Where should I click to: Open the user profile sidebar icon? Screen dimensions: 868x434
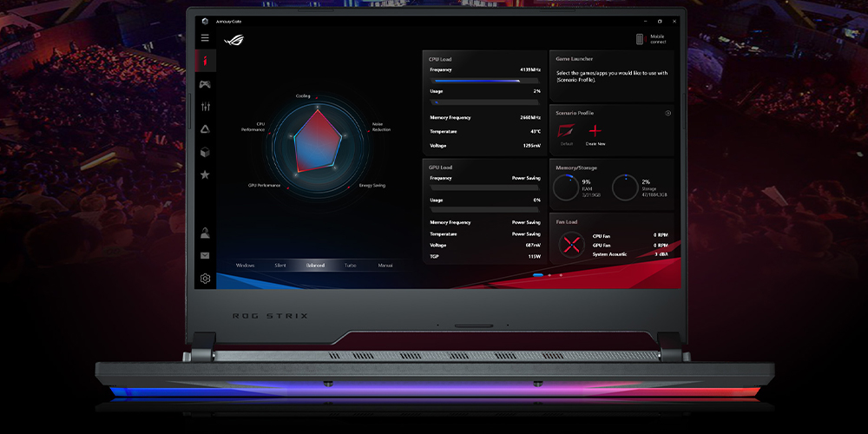[205, 233]
